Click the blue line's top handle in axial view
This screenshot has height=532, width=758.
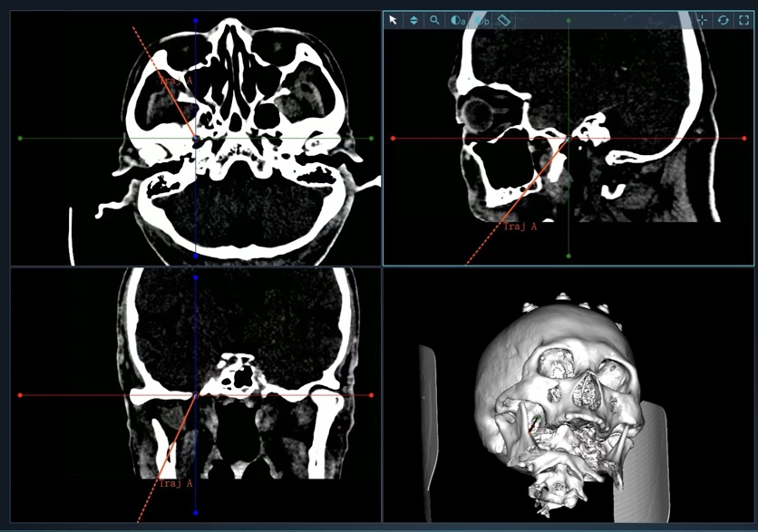tap(196, 21)
